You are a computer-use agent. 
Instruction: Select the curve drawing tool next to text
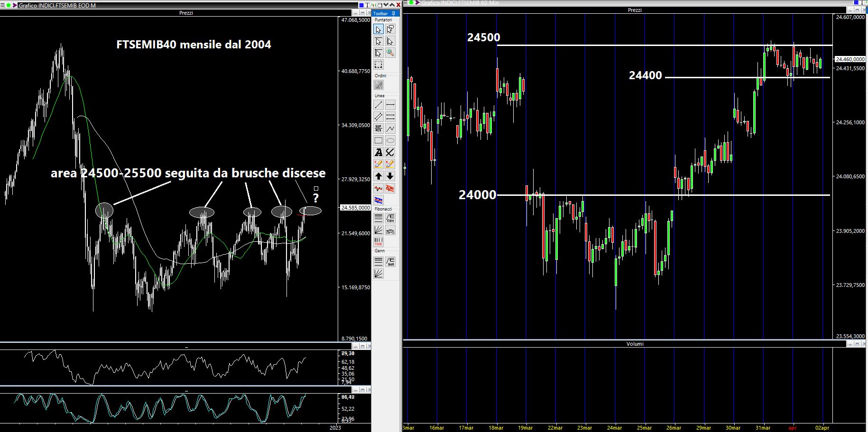390,152
